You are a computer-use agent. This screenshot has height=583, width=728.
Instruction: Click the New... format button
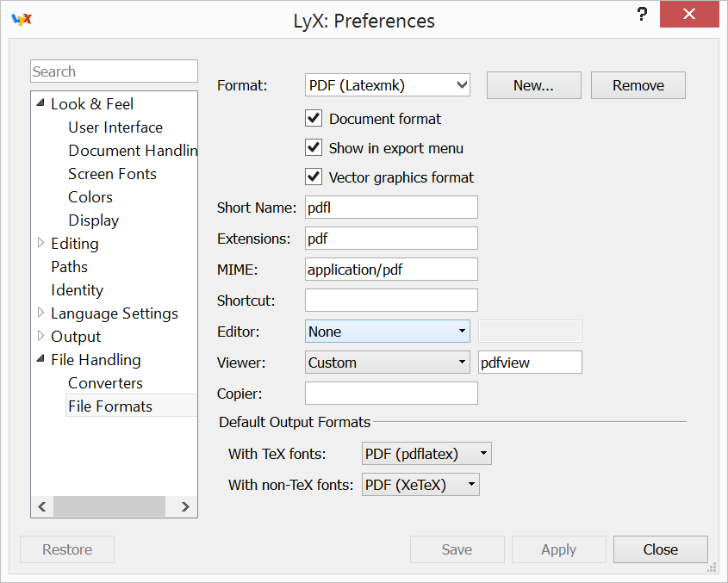click(533, 85)
